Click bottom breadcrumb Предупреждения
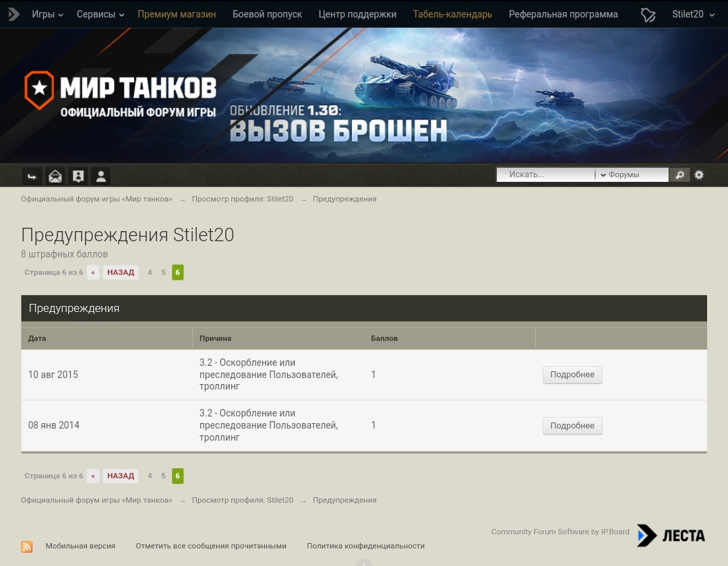This screenshot has height=566, width=728. click(344, 500)
